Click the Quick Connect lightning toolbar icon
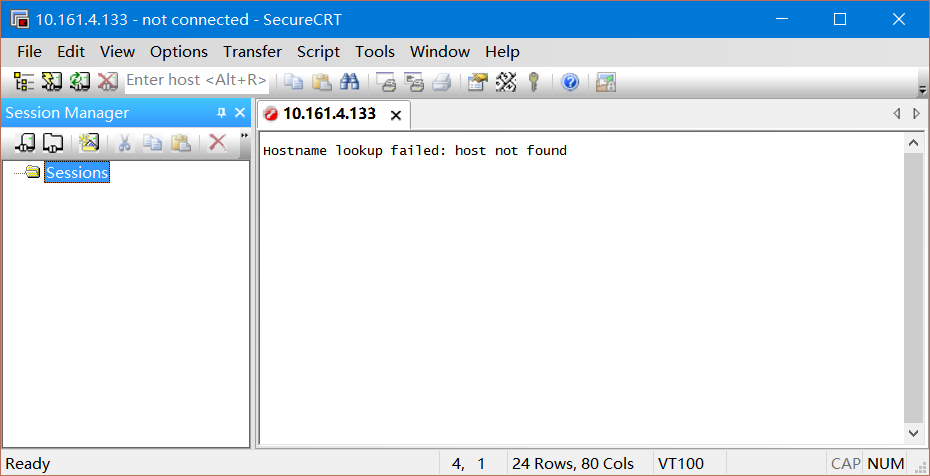The width and height of the screenshot is (930, 476). tap(52, 81)
